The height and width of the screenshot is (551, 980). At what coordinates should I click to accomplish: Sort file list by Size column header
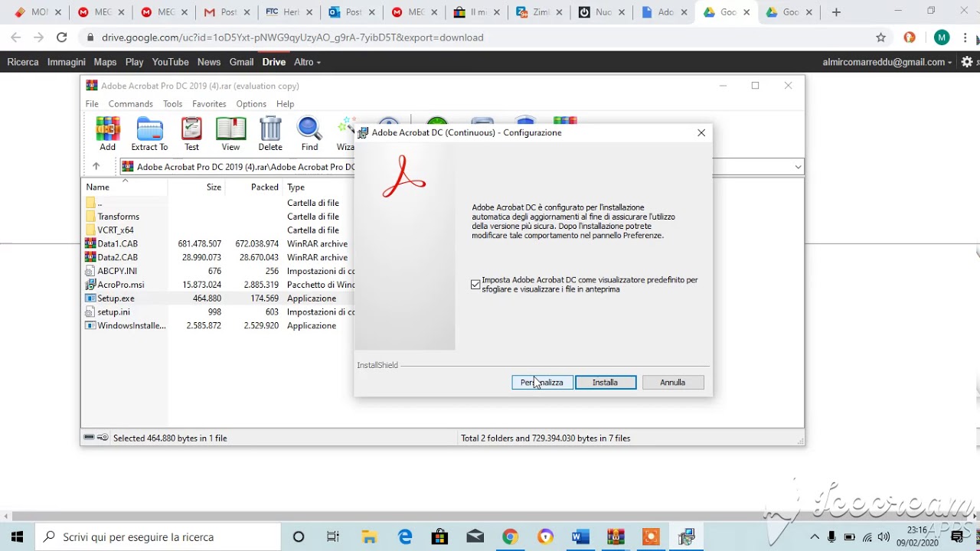coord(197,187)
